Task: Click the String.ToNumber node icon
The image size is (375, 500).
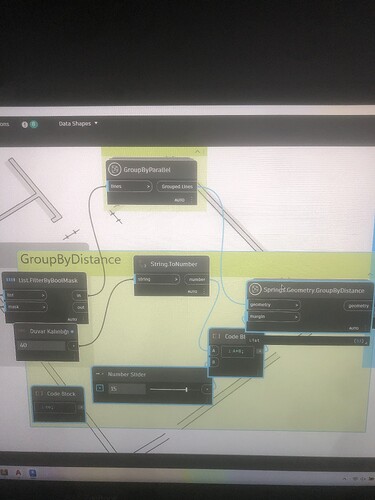Action: click(143, 265)
